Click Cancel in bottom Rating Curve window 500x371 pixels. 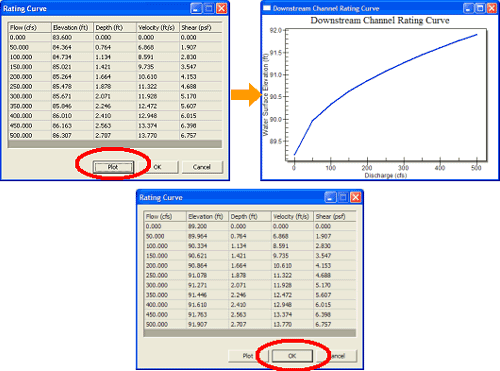(x=337, y=356)
